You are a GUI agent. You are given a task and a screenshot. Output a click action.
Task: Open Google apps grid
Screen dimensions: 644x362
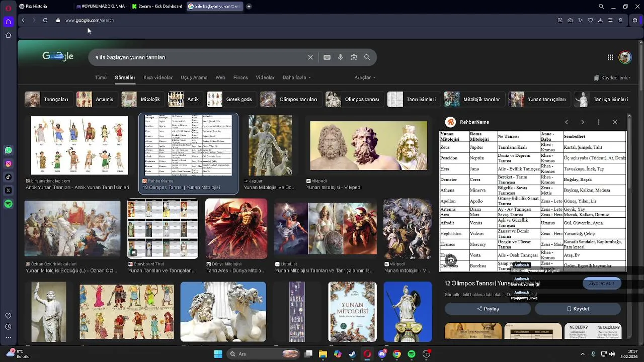(610, 57)
